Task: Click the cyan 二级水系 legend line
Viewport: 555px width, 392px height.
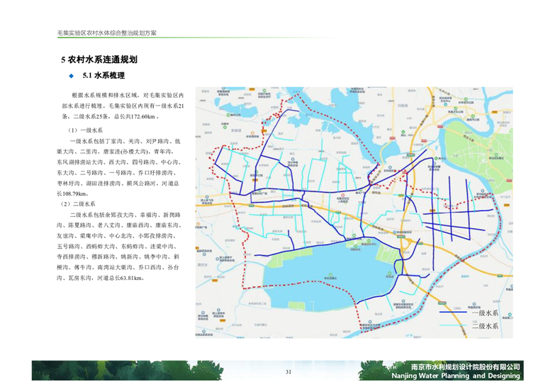Action: [455, 326]
